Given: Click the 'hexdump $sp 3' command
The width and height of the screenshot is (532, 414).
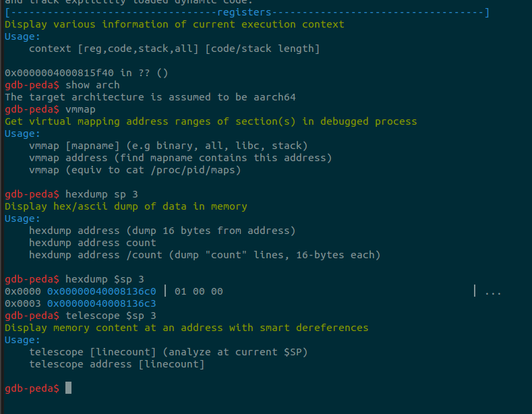Looking at the screenshot, I should point(105,279).
